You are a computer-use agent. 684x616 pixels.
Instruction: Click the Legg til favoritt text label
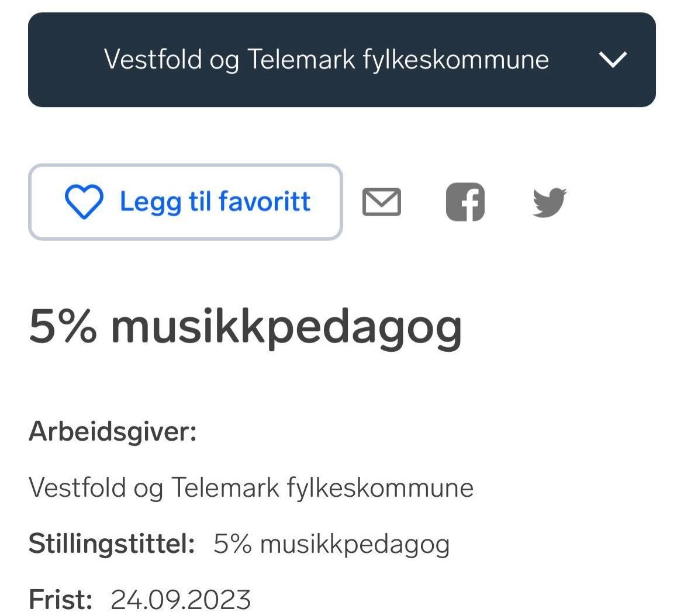pyautogui.click(x=215, y=202)
